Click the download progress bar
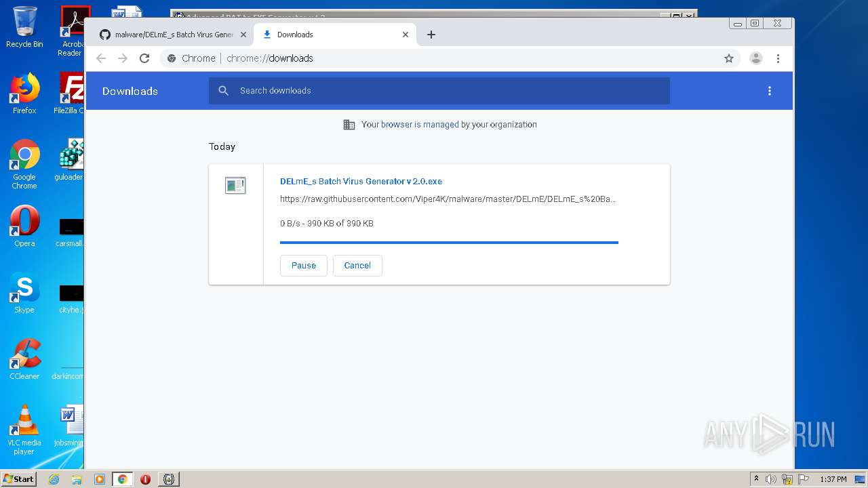The height and width of the screenshot is (488, 868). [449, 242]
